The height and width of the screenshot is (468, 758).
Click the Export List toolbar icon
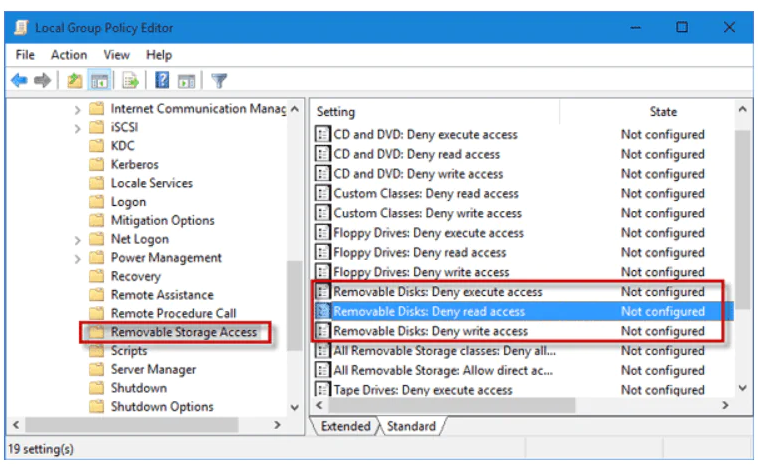(130, 80)
